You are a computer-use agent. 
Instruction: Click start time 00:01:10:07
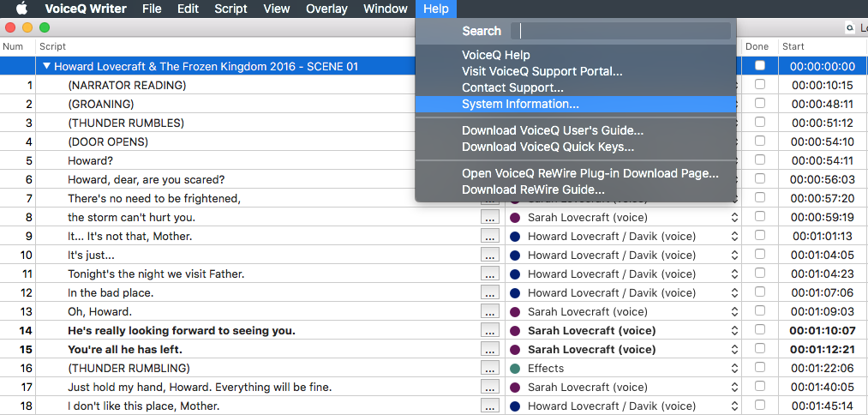point(822,331)
